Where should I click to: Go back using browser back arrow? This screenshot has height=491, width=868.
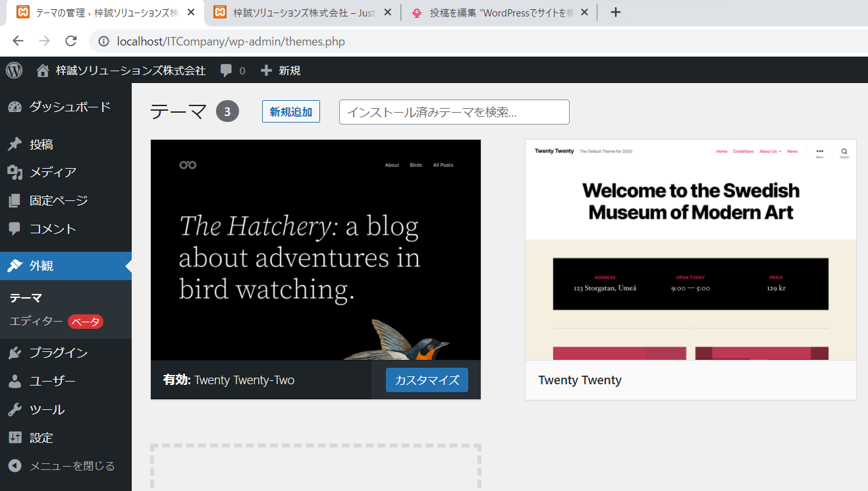(18, 41)
